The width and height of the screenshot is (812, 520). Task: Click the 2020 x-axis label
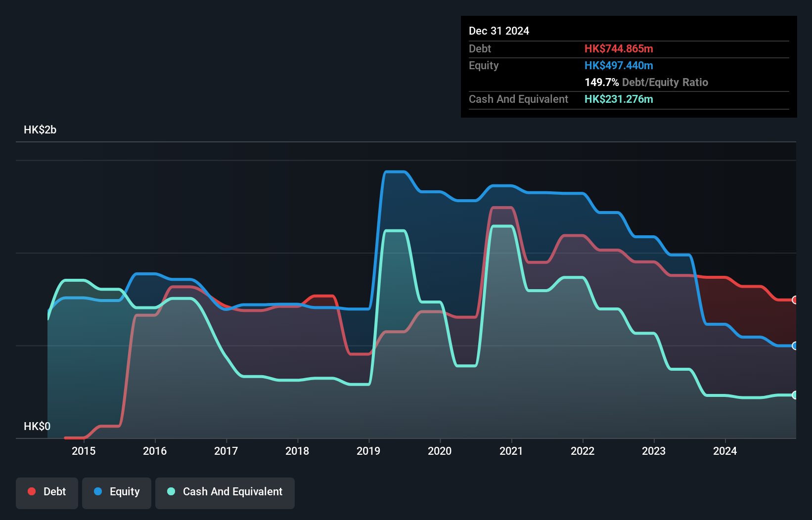click(440, 451)
